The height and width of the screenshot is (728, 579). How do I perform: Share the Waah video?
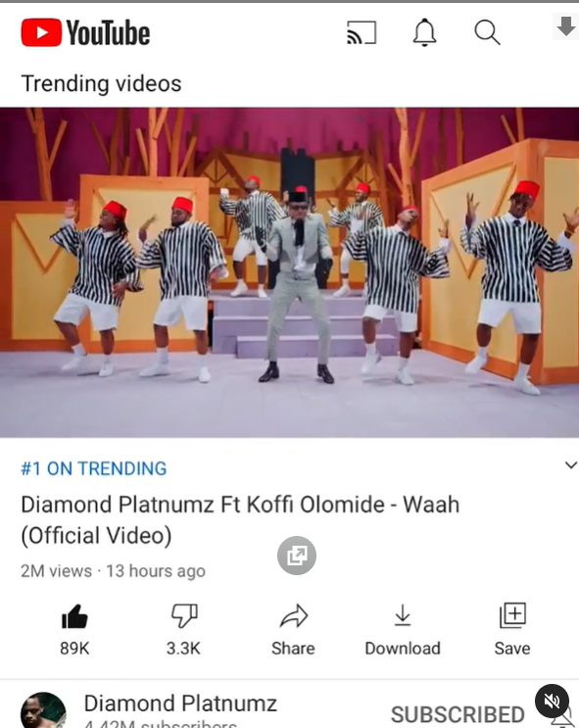point(293,629)
